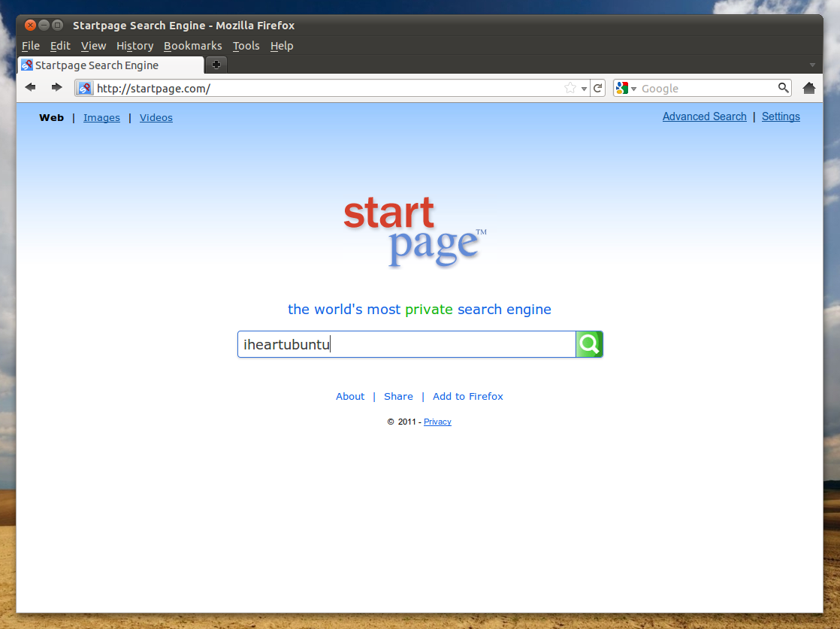840x629 pixels.
Task: Open the Edit menu
Action: pos(60,46)
